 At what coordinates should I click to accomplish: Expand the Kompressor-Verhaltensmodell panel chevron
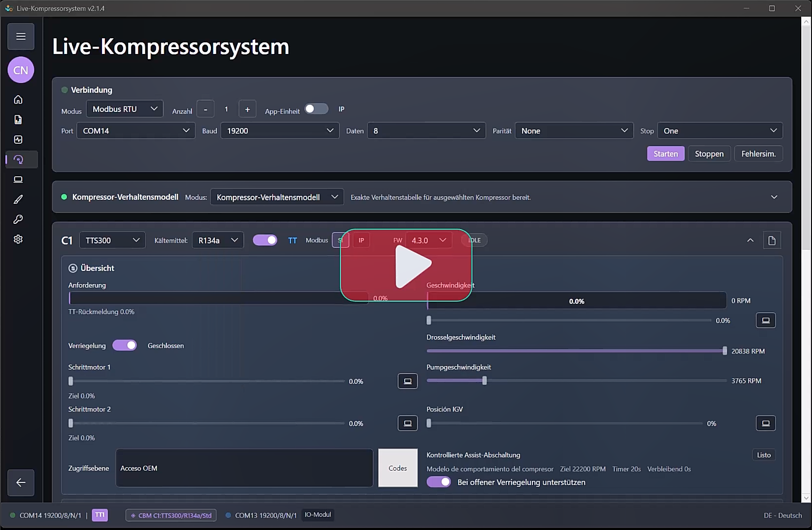point(774,197)
